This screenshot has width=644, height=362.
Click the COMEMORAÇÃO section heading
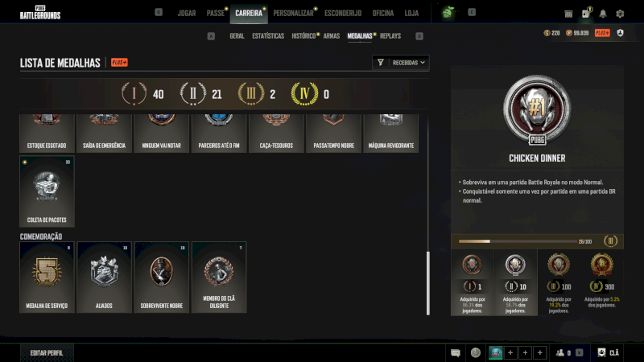41,237
